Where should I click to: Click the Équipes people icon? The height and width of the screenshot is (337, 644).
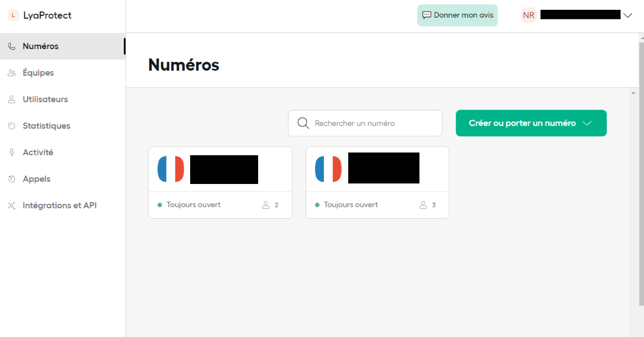(x=12, y=73)
